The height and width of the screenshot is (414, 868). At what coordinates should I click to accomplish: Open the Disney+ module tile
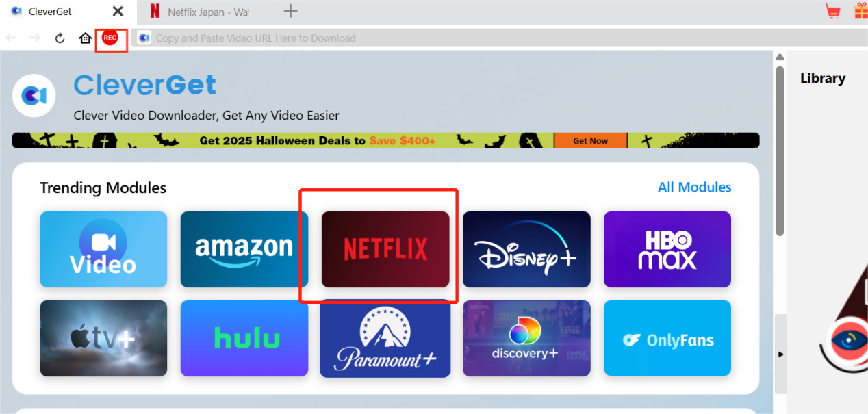pyautogui.click(x=526, y=249)
